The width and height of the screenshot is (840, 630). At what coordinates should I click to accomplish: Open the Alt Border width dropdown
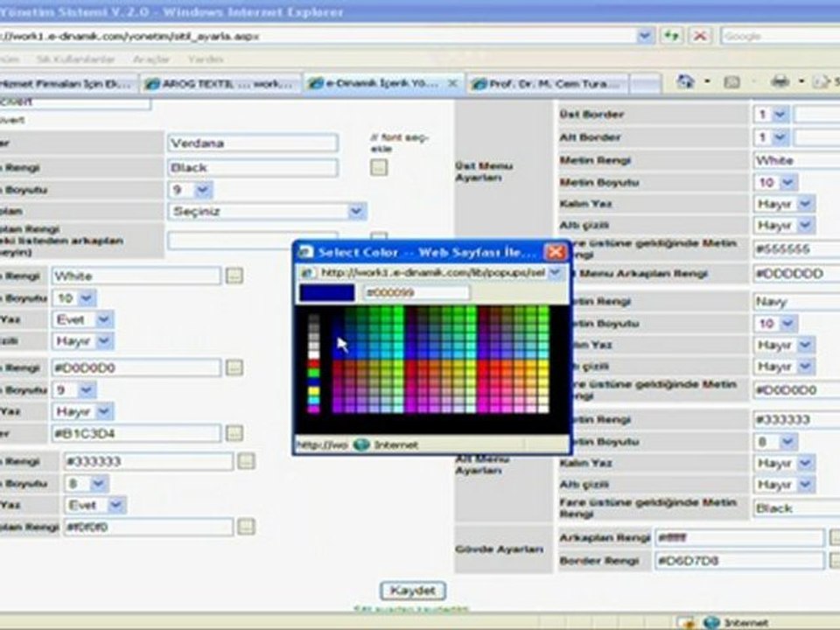[x=780, y=137]
